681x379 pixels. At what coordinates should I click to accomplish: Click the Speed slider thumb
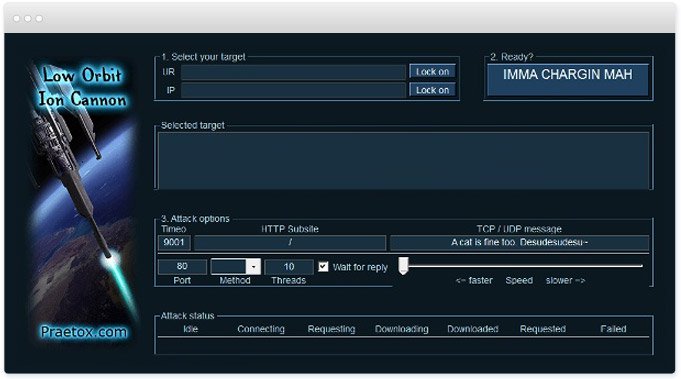(403, 266)
